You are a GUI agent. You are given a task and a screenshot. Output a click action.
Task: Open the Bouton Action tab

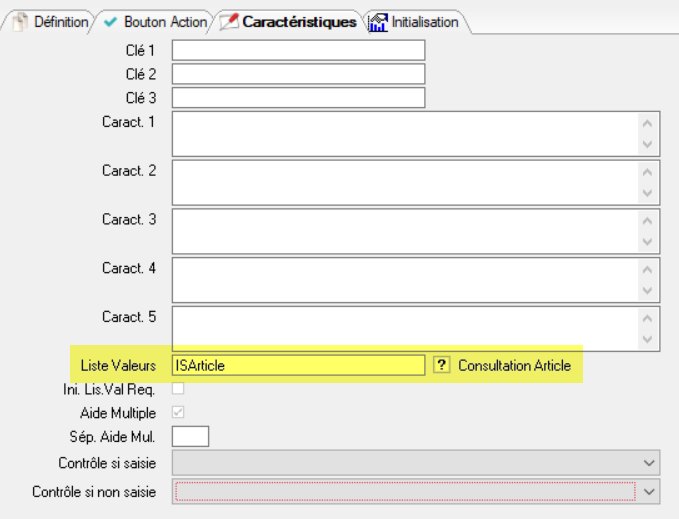point(156,22)
